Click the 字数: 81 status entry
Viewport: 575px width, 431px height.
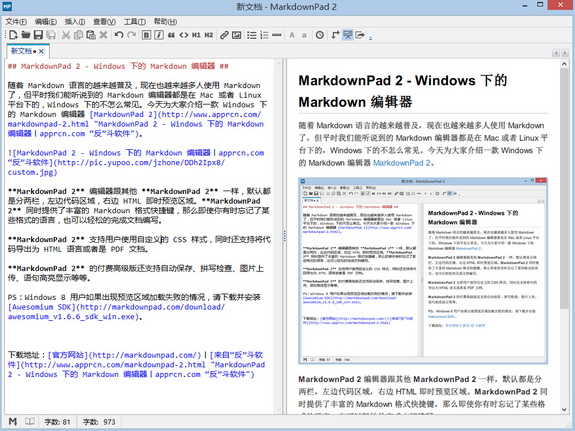pos(57,422)
